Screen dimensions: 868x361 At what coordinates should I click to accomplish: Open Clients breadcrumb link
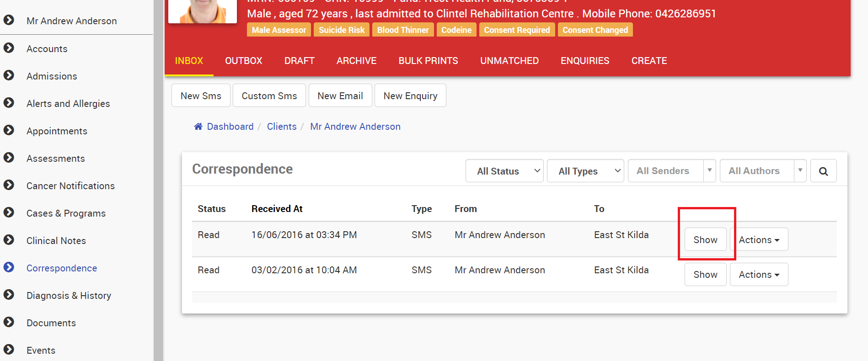282,127
